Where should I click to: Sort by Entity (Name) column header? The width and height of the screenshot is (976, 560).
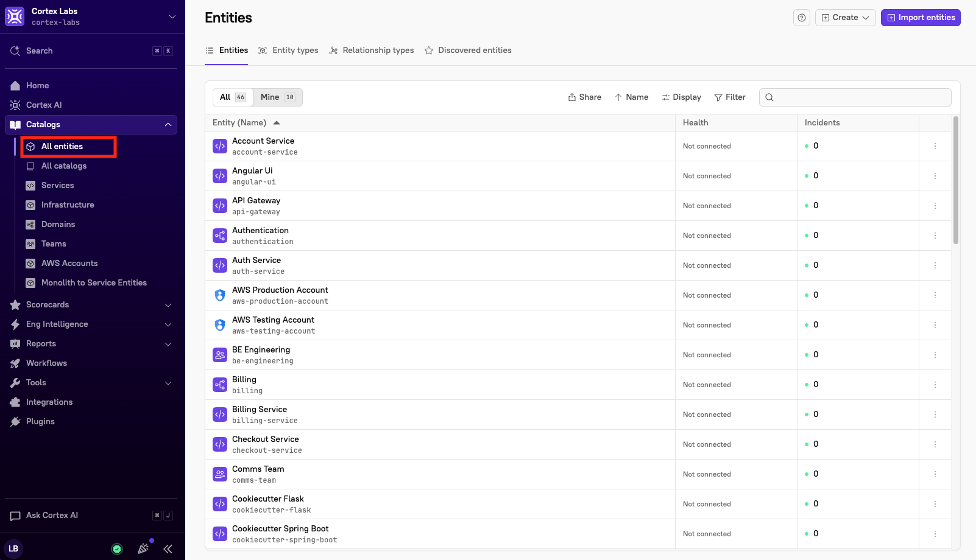[x=246, y=123]
